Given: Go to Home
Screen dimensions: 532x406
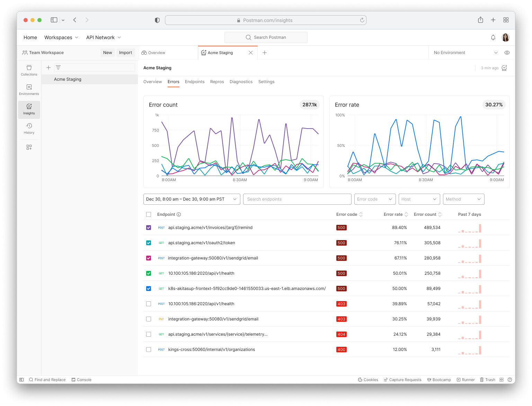Looking at the screenshot, I should point(30,37).
